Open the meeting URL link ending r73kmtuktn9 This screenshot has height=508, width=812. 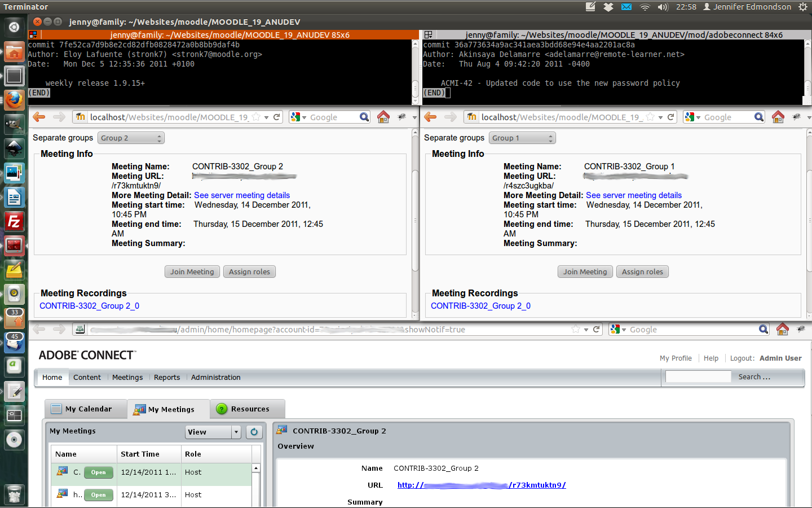coord(482,485)
